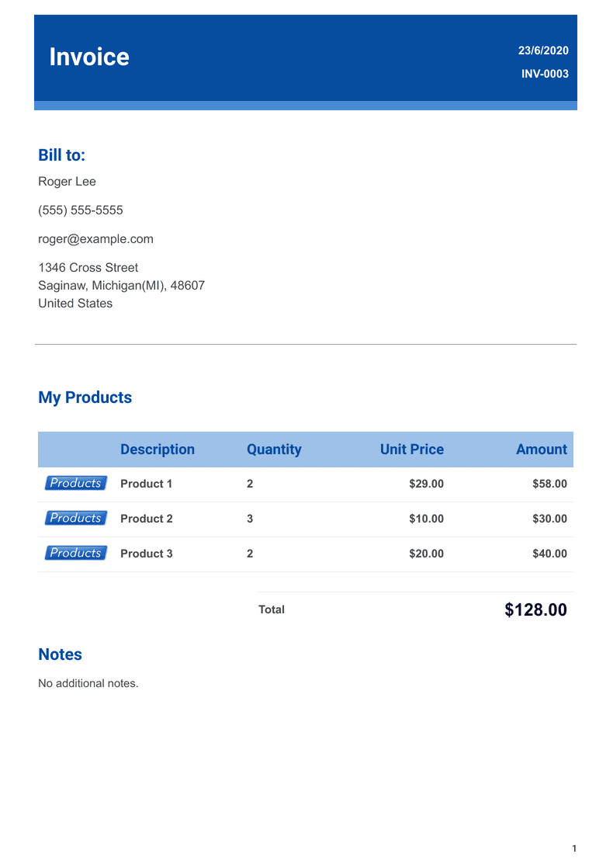Click the Products icon beside Product 1
Image resolution: width=613 pixels, height=868 pixels.
pos(75,483)
